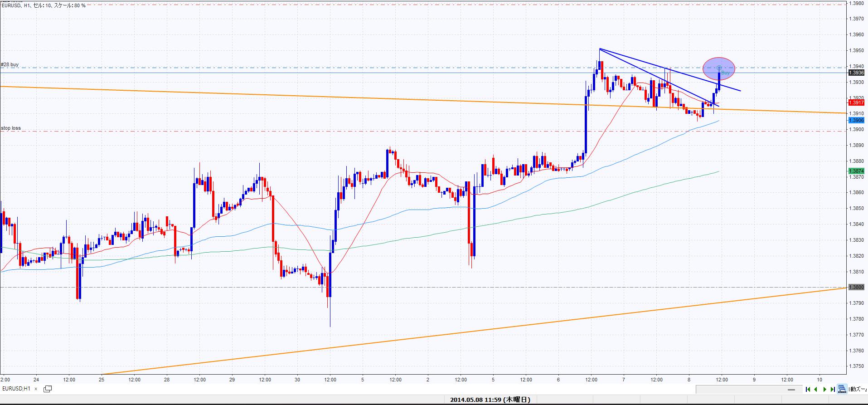Select the EURUSD,H1 chart tab
Screen dimensions: 868x405
click(x=16, y=389)
